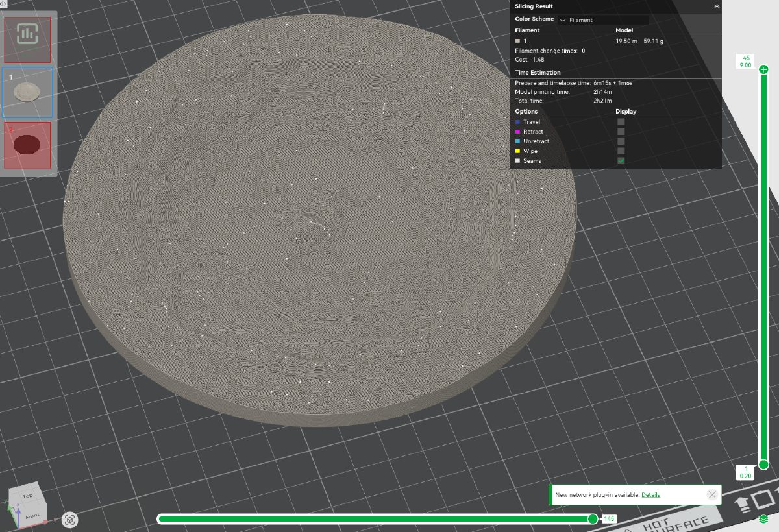Viewport: 779px width, 532px height.
Task: Click the Filament change times row
Action: (x=550, y=50)
